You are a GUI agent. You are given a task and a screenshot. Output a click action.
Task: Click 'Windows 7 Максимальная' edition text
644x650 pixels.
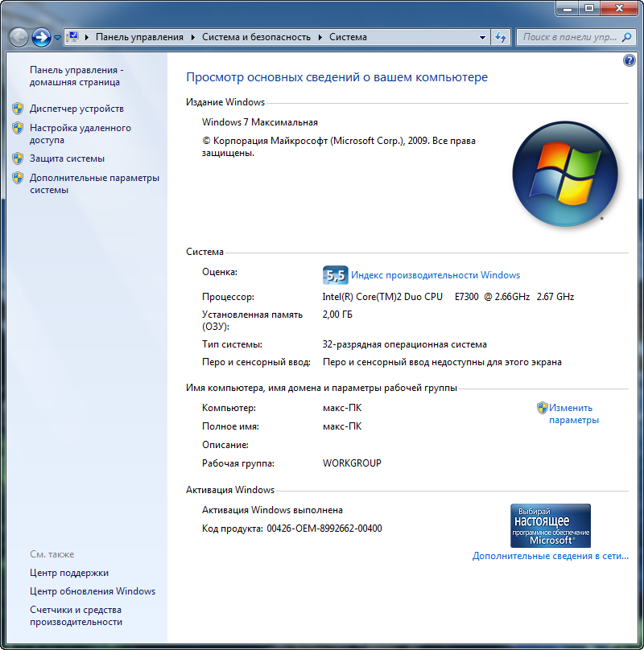[x=260, y=122]
